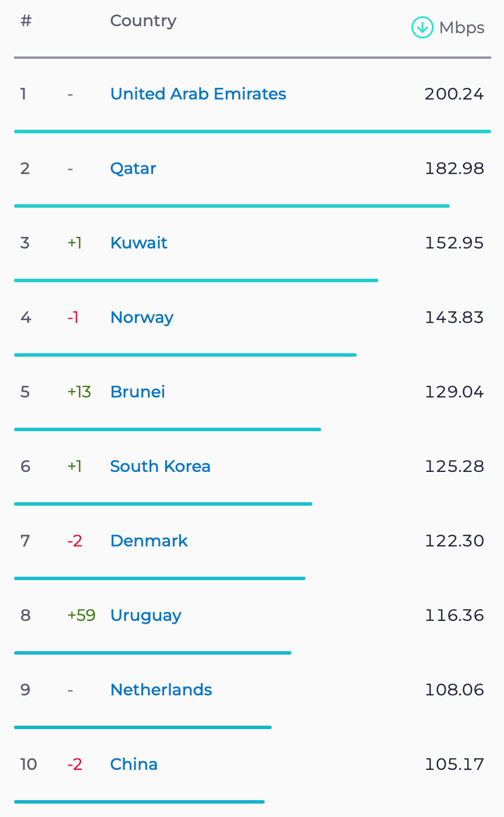
Task: Click Norway's -1 rank change indicator
Action: [73, 317]
